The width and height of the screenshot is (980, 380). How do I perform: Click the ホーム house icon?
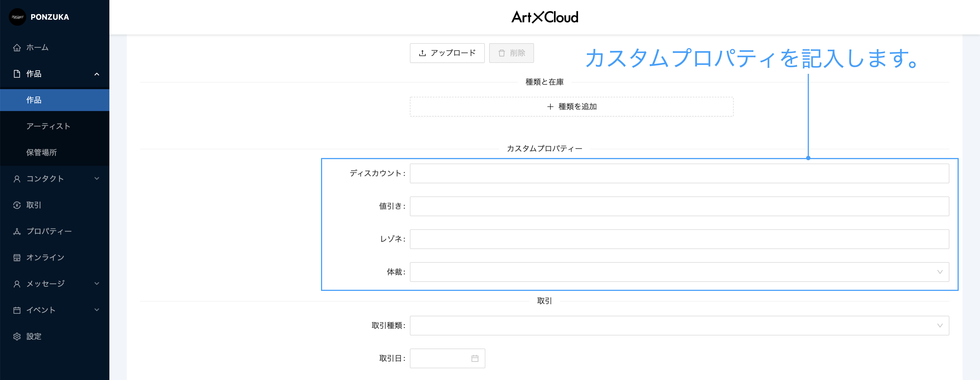[17, 48]
